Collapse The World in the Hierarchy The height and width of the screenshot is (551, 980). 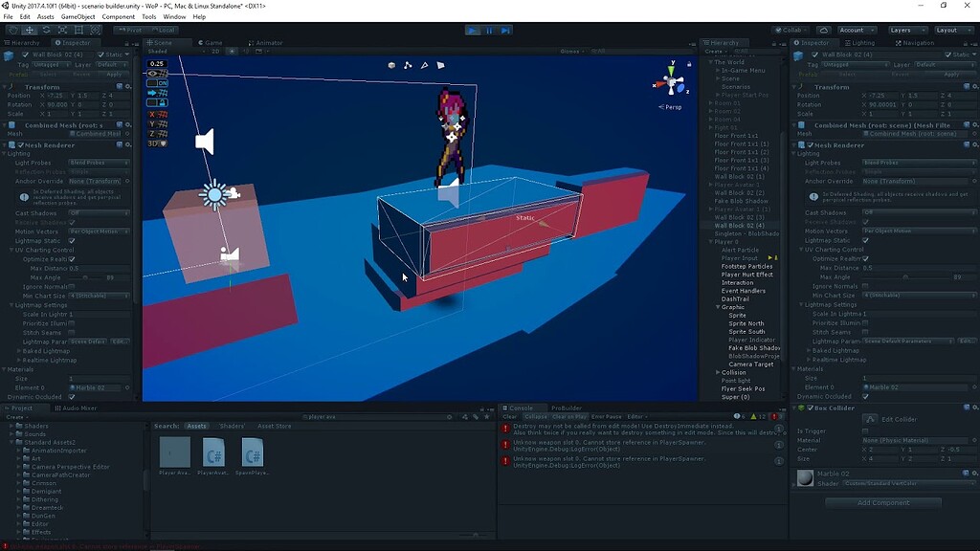coord(710,62)
